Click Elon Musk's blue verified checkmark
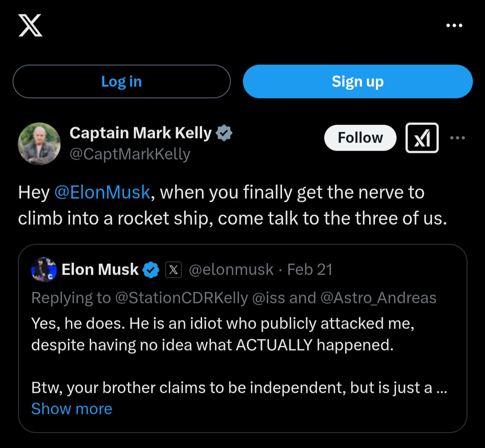The height and width of the screenshot is (448, 485). [151, 270]
